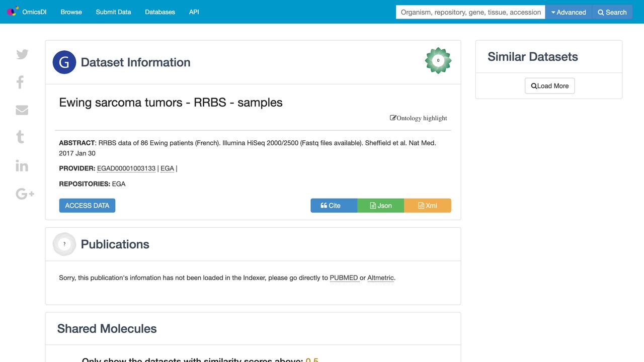Click the dataset title 'Ewing sarcoma tumors - RRBS - samples'
The image size is (644, 362).
click(x=171, y=103)
